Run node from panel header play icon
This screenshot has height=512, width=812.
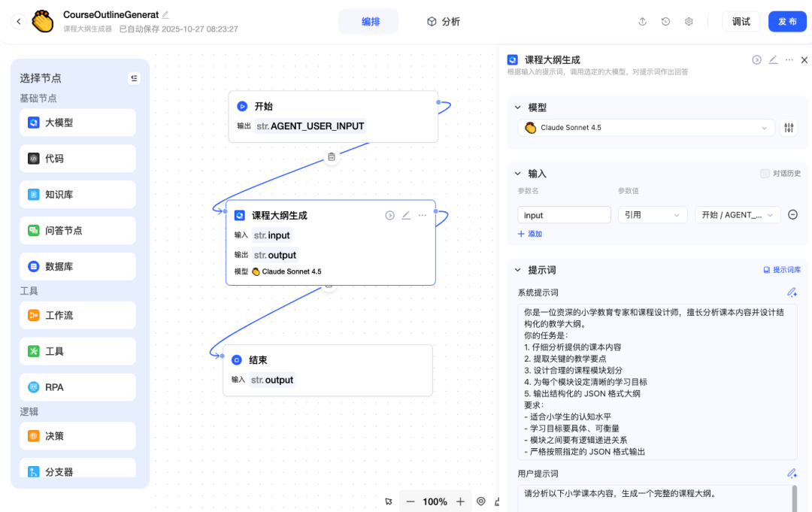tap(756, 60)
